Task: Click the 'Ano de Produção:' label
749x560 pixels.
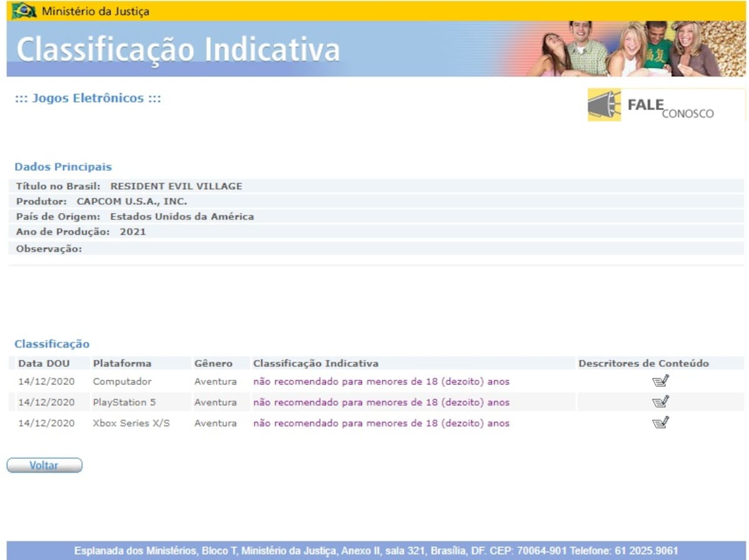Action: [x=63, y=232]
